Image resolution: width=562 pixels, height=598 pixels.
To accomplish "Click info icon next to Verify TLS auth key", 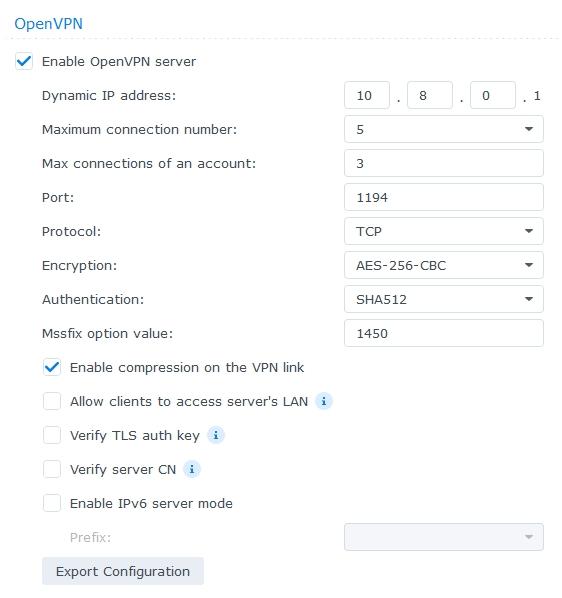I will [x=216, y=435].
